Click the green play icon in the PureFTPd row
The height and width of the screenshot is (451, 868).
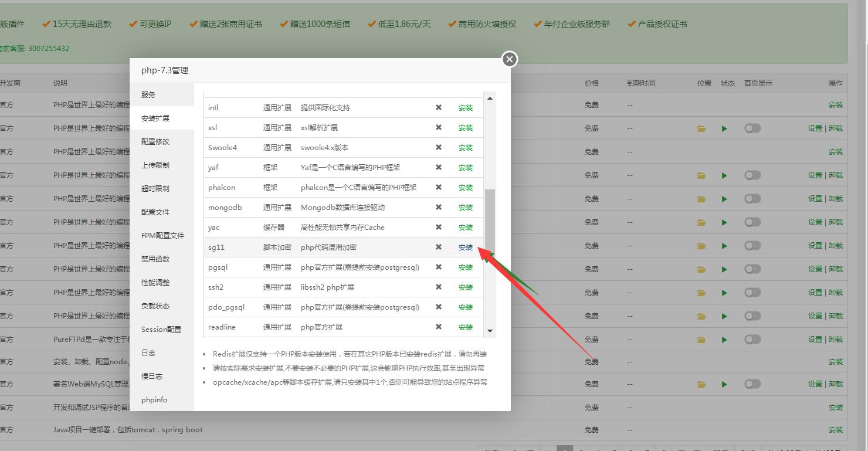click(724, 340)
